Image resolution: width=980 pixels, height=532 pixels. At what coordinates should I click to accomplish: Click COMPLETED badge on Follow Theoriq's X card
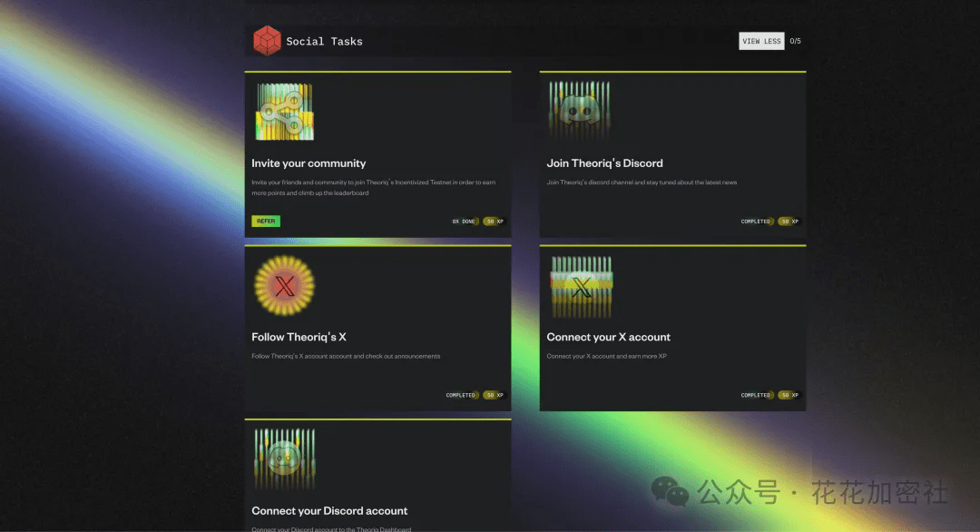461,395
